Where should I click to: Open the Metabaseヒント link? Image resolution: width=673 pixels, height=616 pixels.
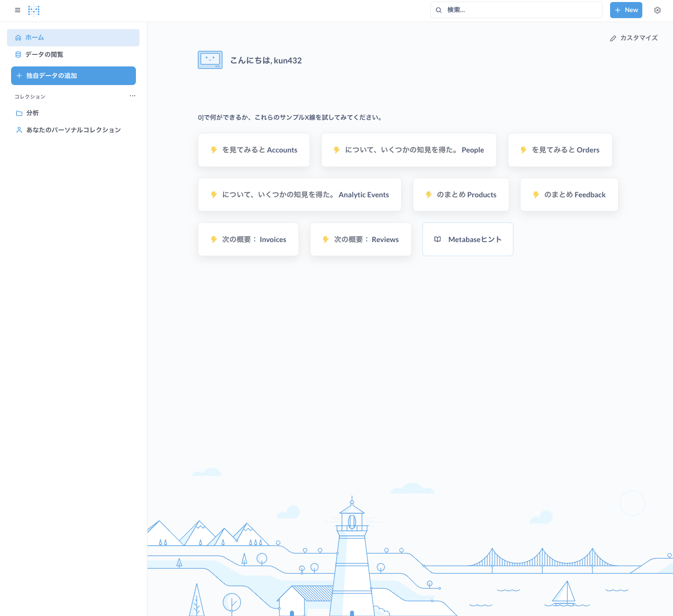coord(468,240)
